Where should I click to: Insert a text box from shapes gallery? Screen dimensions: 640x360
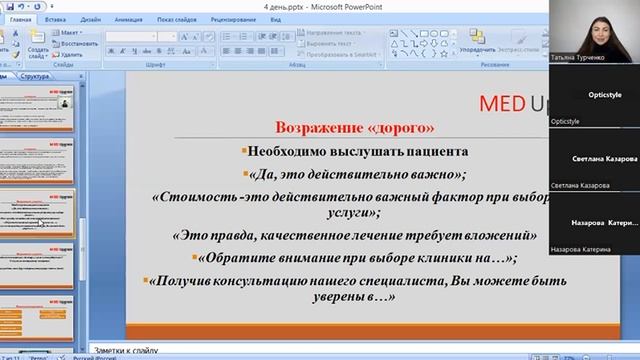(394, 33)
